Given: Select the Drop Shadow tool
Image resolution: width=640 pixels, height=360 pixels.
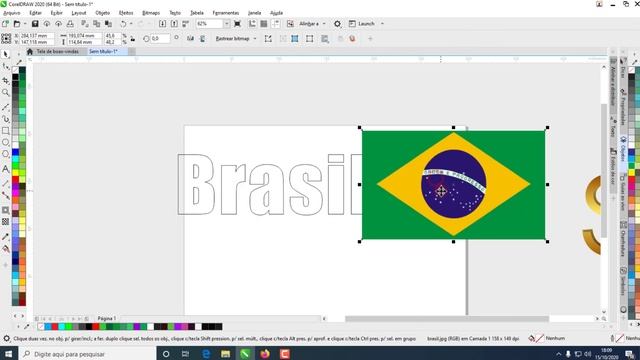Looking at the screenshot, I should click(5, 210).
